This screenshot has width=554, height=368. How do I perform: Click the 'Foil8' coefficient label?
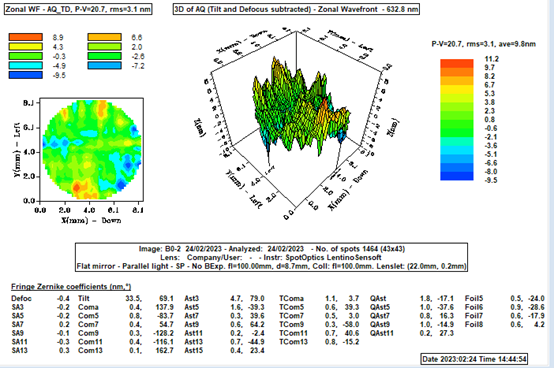(x=474, y=325)
